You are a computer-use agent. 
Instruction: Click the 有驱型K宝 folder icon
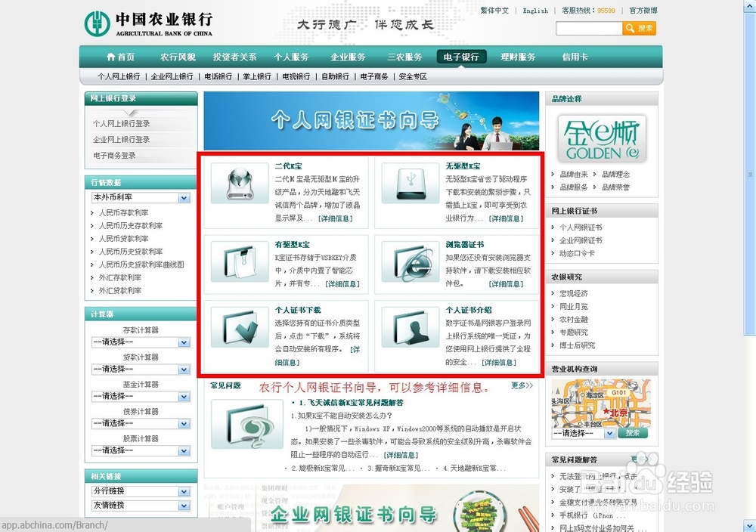240,261
